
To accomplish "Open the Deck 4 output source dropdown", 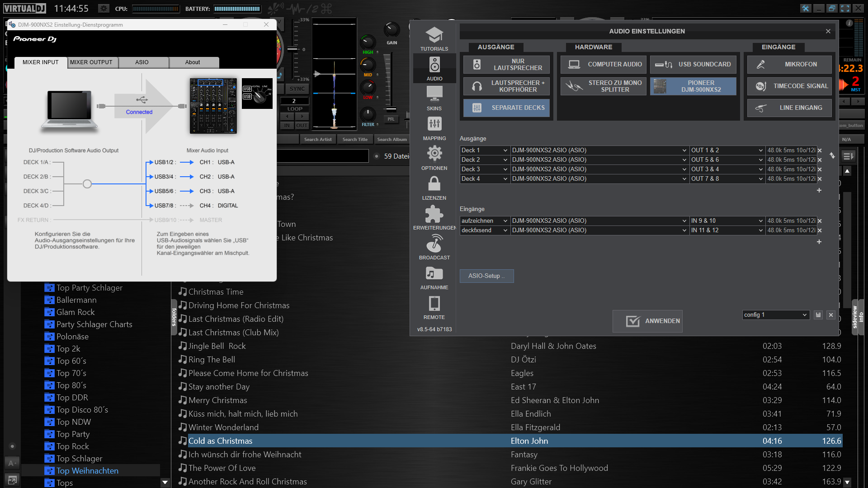I will (x=485, y=179).
